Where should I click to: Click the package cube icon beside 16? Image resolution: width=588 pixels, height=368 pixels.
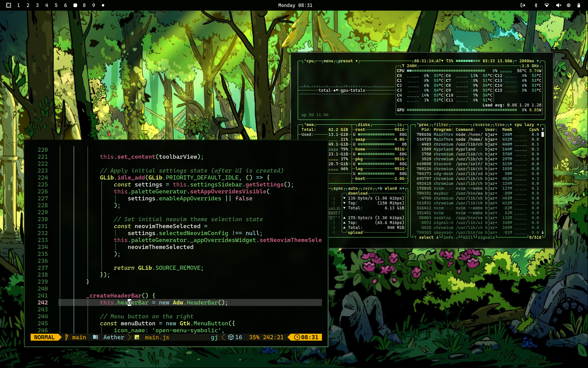point(231,337)
